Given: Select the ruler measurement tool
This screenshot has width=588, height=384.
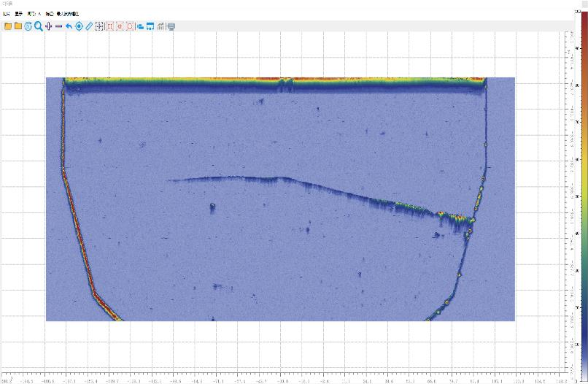Looking at the screenshot, I should (x=90, y=26).
